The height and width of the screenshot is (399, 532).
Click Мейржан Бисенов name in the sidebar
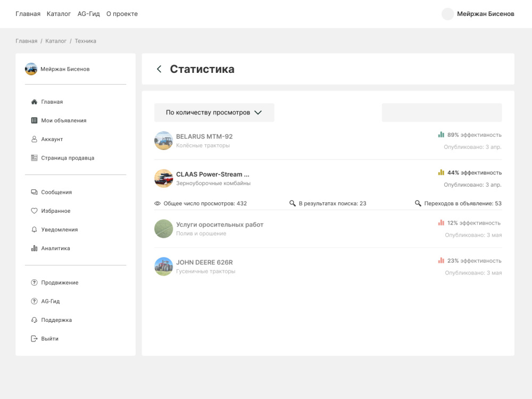[65, 69]
